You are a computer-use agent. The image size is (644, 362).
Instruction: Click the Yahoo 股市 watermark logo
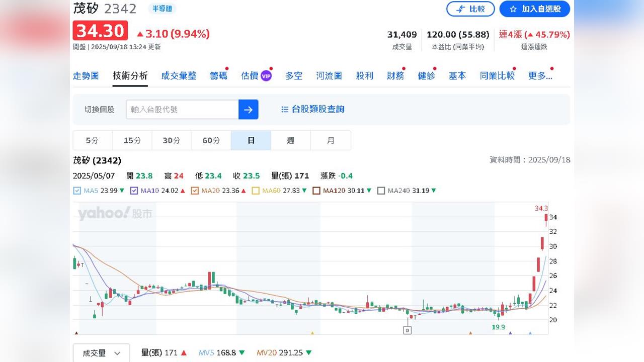click(115, 213)
